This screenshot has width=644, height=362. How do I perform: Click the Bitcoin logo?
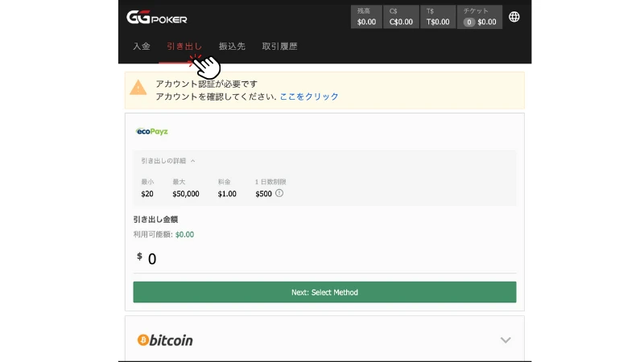tap(165, 340)
